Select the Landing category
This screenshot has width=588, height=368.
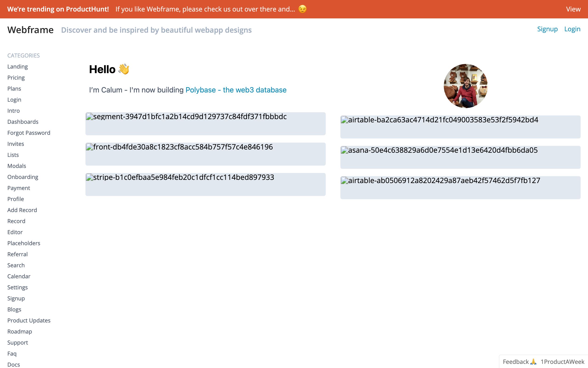pyautogui.click(x=17, y=66)
